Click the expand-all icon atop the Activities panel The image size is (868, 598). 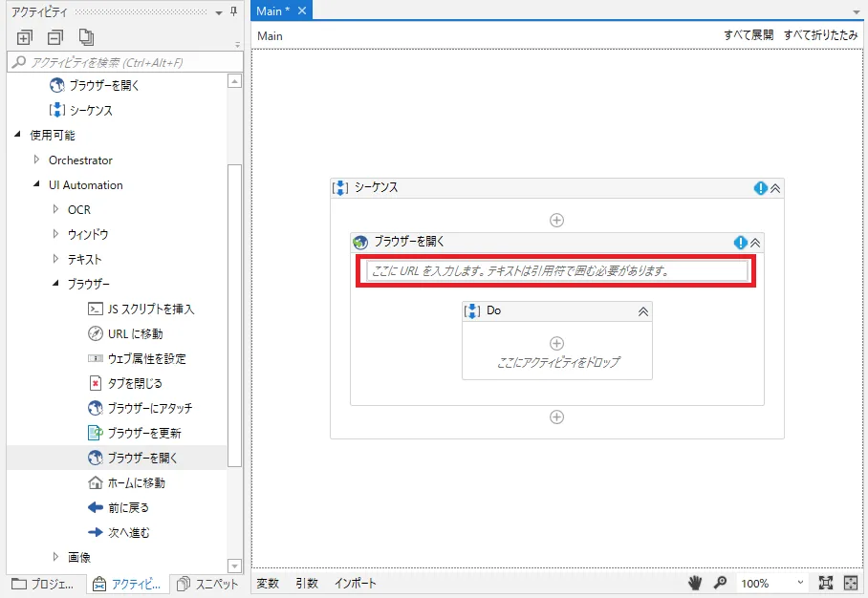click(25, 36)
